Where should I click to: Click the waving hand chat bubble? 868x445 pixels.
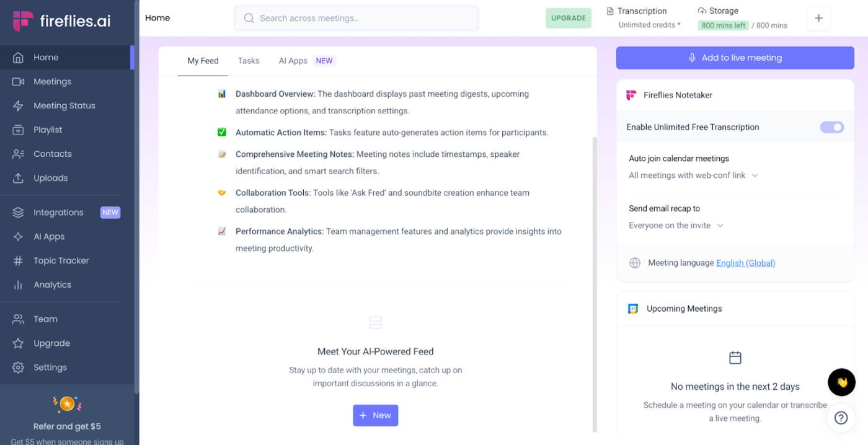841,382
